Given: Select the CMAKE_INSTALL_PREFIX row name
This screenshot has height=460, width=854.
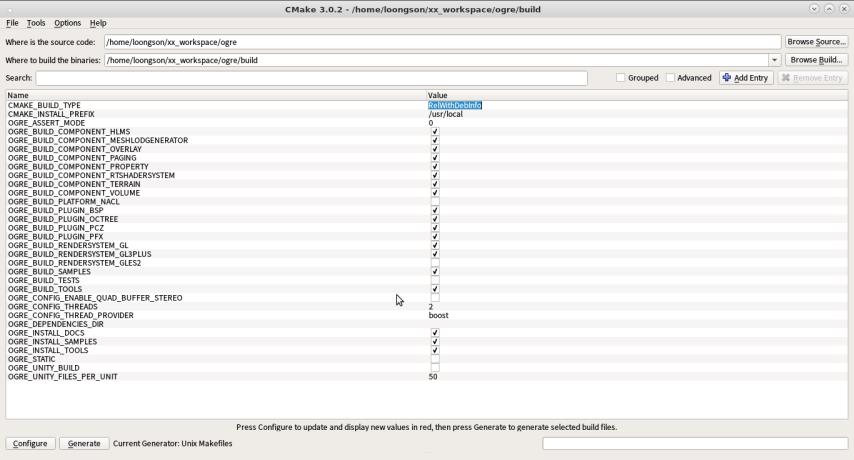Looking at the screenshot, I should tap(51, 114).
